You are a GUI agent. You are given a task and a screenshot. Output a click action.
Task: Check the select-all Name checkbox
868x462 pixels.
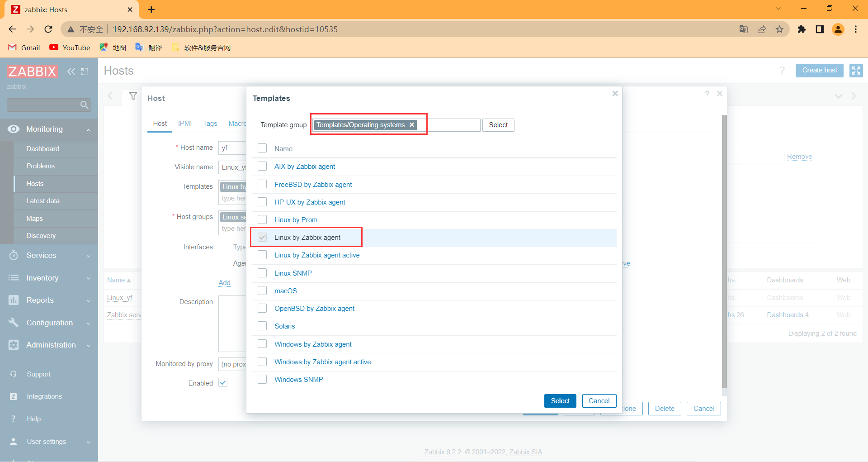(x=262, y=148)
